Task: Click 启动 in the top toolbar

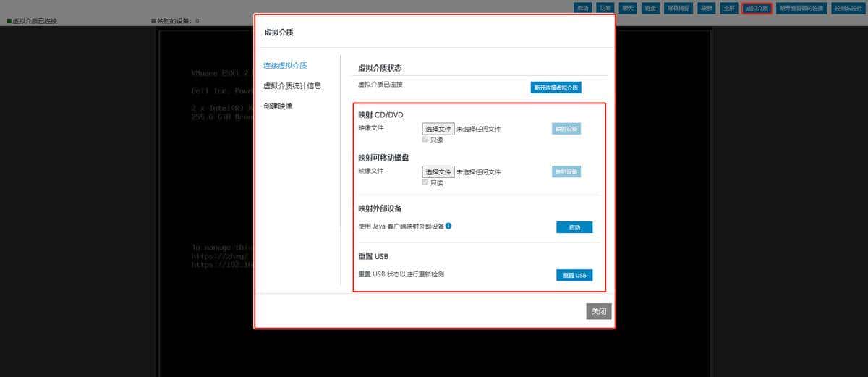Action: (x=582, y=9)
